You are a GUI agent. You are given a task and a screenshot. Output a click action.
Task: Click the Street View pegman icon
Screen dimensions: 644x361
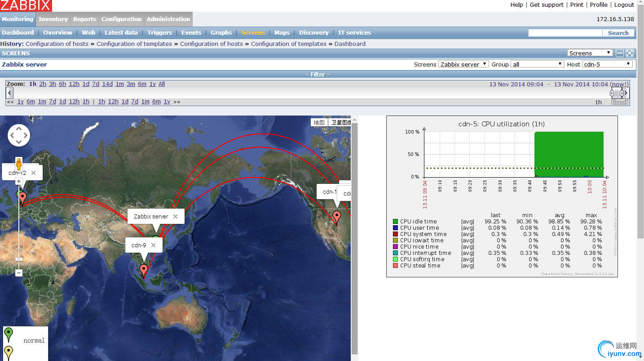coord(19,163)
